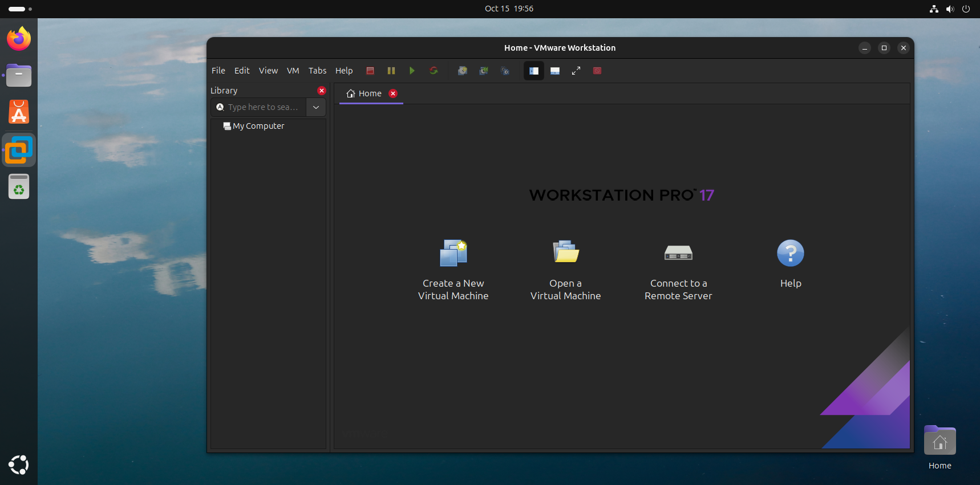The height and width of the screenshot is (485, 980).
Task: Enter full screen mode via arrows icon
Action: coord(576,71)
